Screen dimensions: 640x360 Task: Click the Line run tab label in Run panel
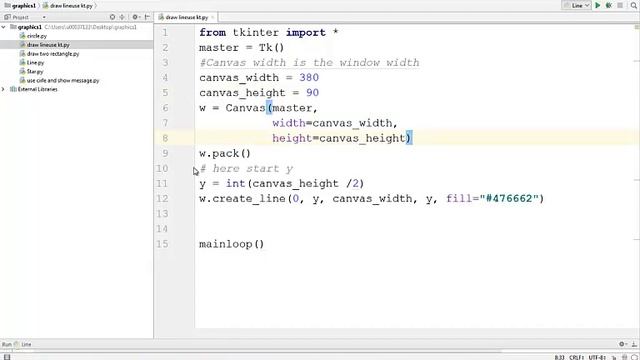[x=26, y=344]
